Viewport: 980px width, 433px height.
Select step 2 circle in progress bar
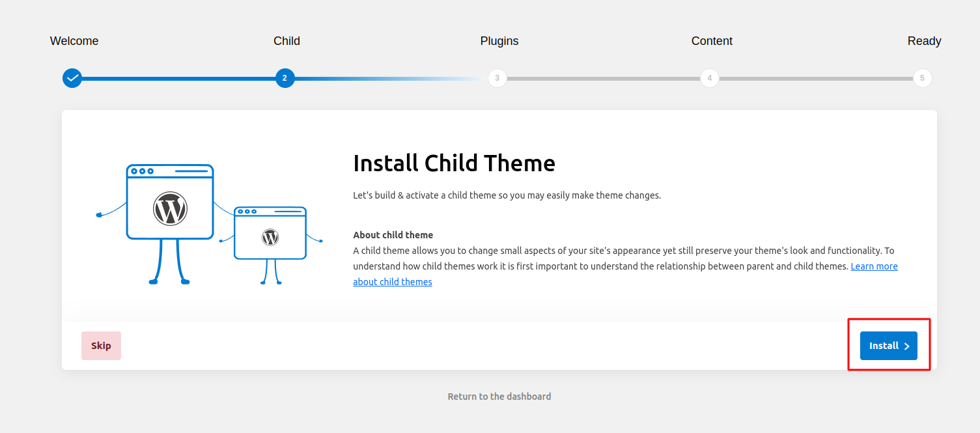tap(285, 78)
